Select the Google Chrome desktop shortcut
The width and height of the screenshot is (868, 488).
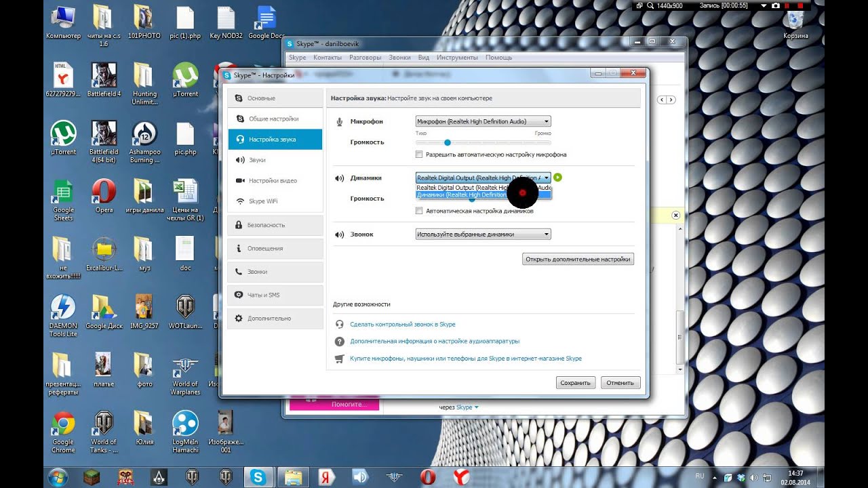(x=63, y=432)
